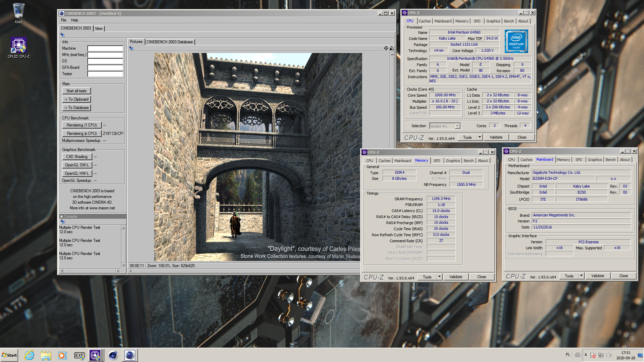Open the Kosz recycle bin icon
This screenshot has height=362, width=644.
tap(18, 13)
